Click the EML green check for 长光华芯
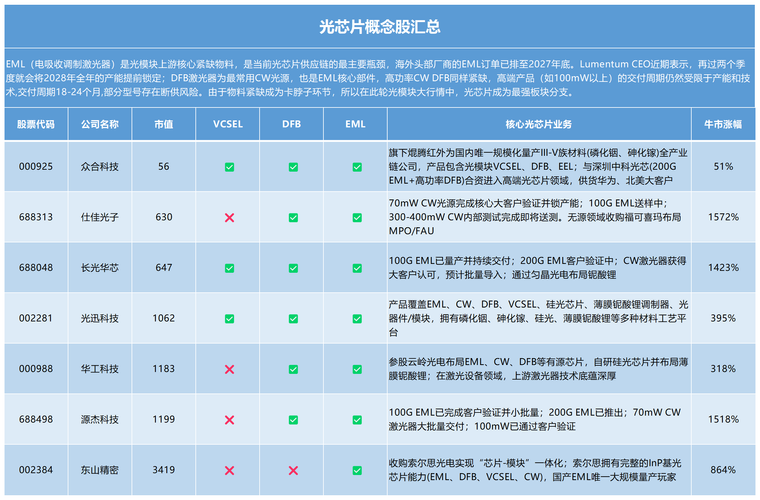Screen dimensions: 760x500 click(357, 268)
